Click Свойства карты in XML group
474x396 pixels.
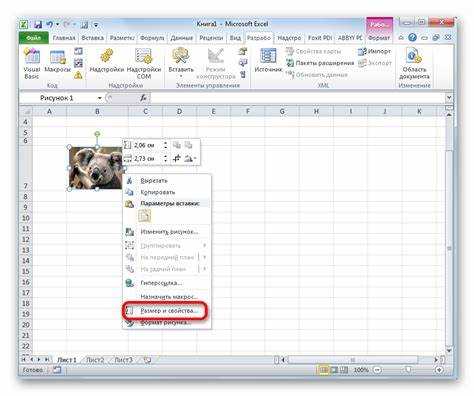[x=314, y=51]
